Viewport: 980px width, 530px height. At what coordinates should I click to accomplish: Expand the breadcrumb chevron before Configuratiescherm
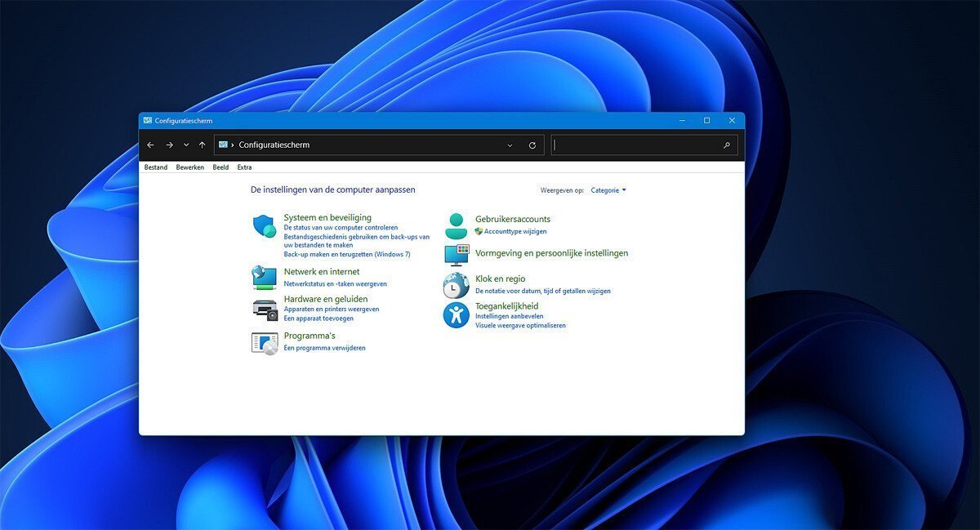[x=233, y=145]
